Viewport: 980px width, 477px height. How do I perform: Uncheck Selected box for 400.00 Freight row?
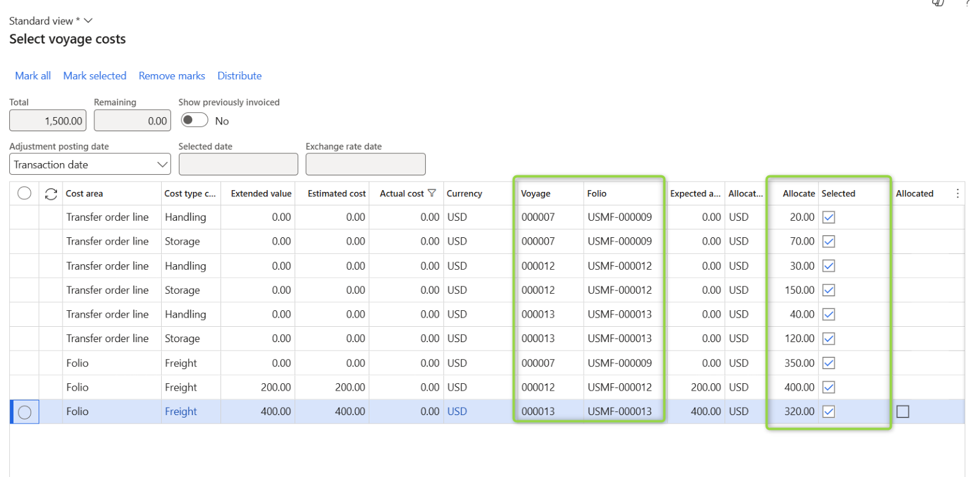829,387
